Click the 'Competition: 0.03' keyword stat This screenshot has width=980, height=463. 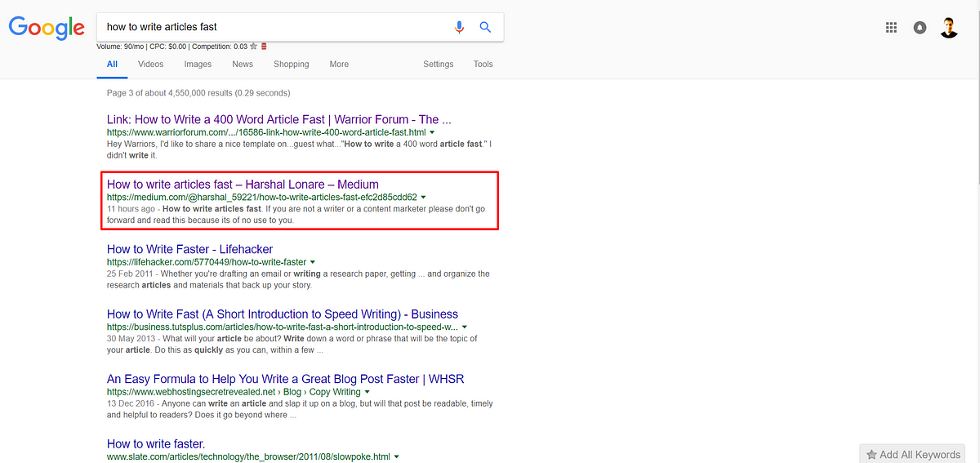220,47
